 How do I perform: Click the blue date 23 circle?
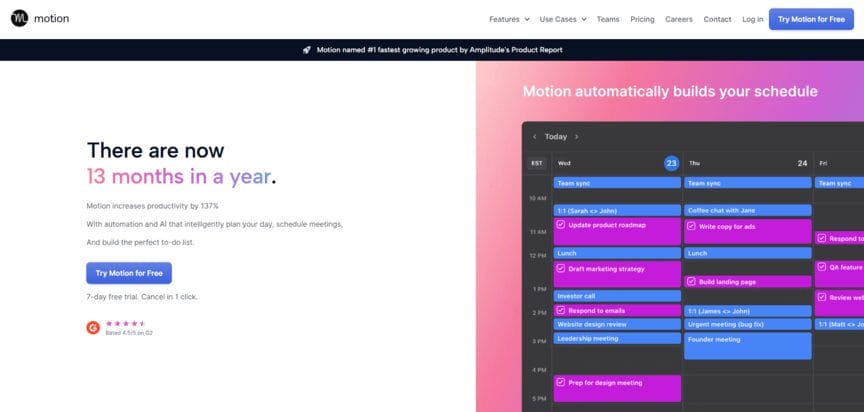pyautogui.click(x=671, y=163)
